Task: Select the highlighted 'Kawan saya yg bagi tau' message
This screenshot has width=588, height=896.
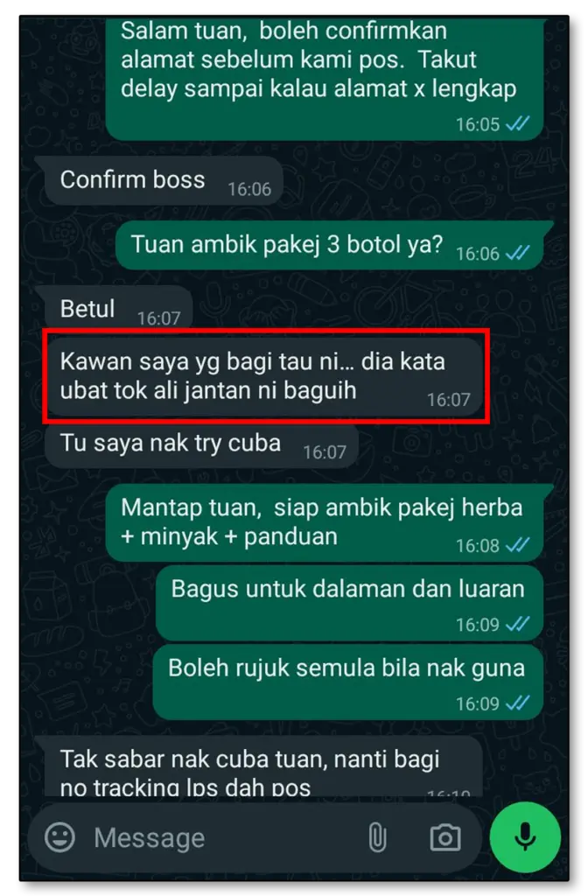Action: [x=264, y=376]
